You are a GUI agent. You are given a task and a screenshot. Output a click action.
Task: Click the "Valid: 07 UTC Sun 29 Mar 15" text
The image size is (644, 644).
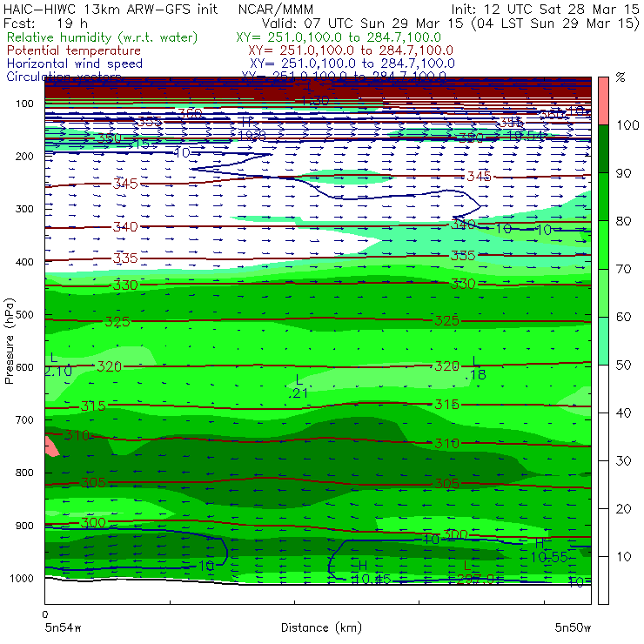363,23
